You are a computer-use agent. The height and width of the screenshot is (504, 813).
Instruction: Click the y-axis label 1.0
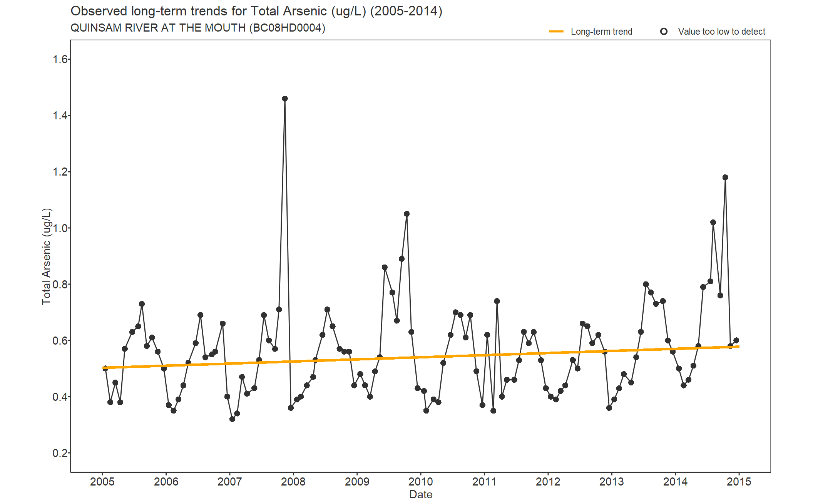60,228
